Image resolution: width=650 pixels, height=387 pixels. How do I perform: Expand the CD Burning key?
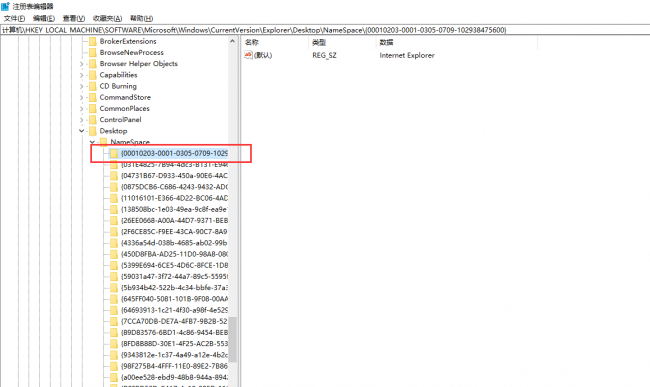[82, 86]
